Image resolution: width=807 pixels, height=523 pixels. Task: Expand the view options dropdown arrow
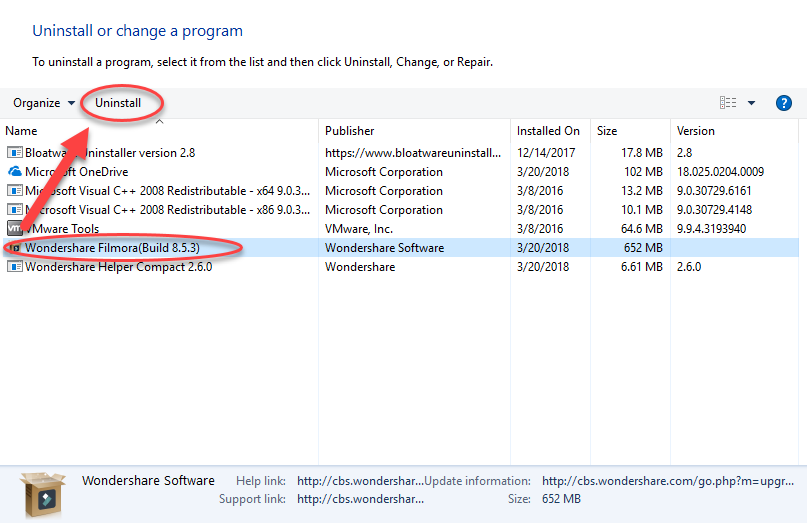click(x=751, y=103)
